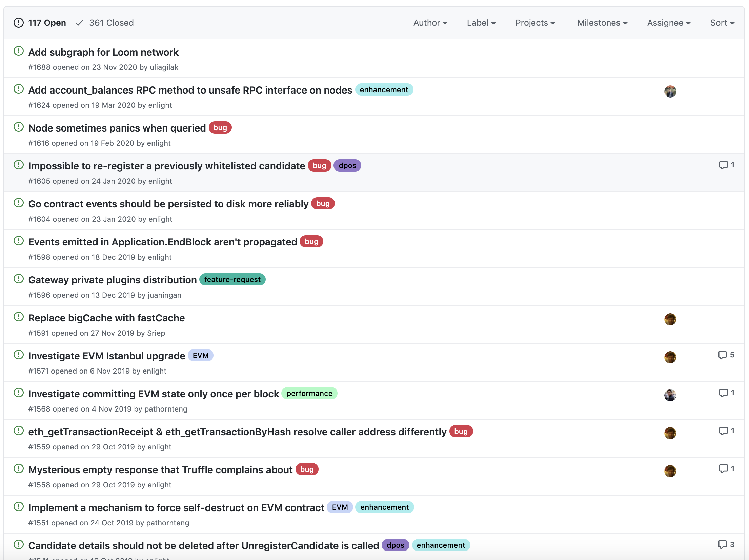Click assignee avatar on EVM state committing issue
This screenshot has width=749, height=560.
click(670, 395)
